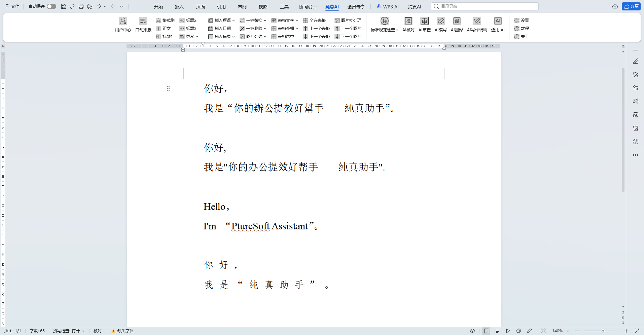Image resolution: width=644 pixels, height=335 pixels.
Task: Click the zoom out minus button
Action: click(577, 331)
